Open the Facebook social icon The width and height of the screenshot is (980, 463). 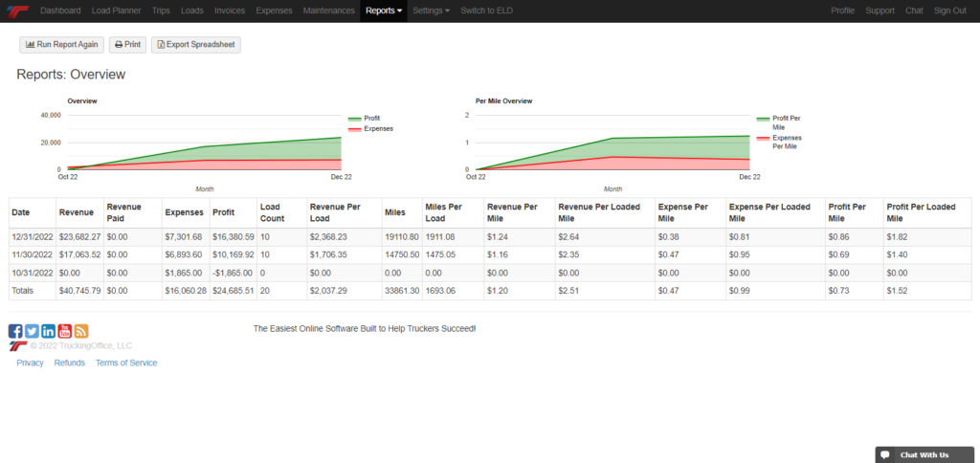click(x=15, y=331)
